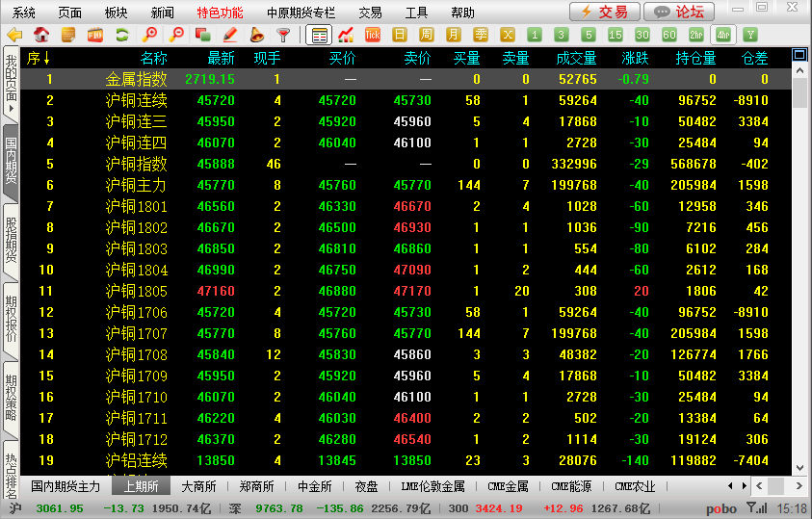The image size is (812, 519).
Task: Select custom X period icon
Action: tap(508, 36)
